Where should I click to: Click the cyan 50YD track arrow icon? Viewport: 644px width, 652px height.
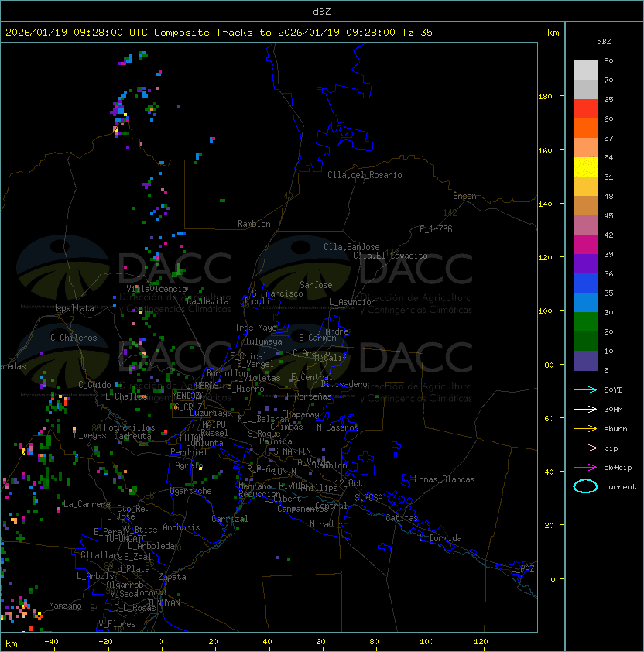point(585,389)
